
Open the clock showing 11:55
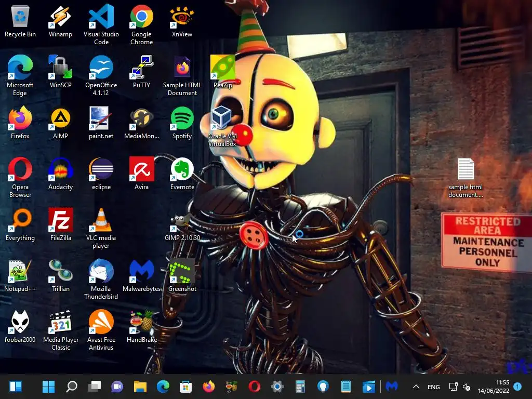pos(494,387)
